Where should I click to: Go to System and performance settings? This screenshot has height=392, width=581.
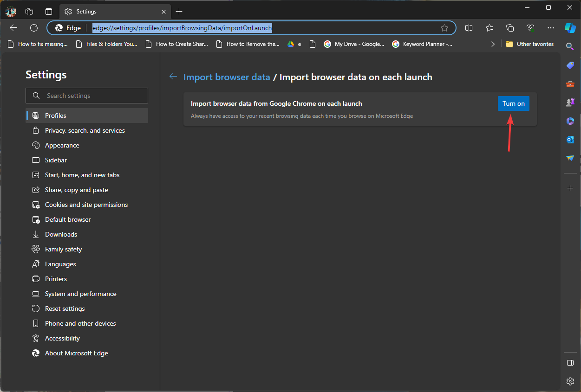click(x=80, y=294)
